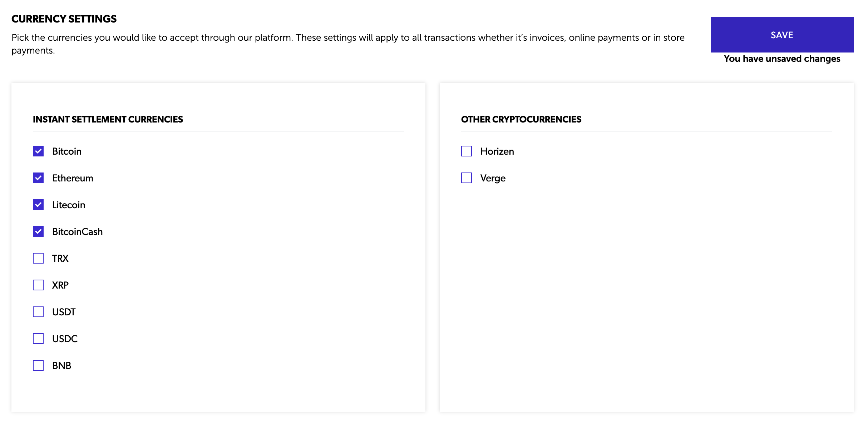The width and height of the screenshot is (868, 425).
Task: Check the USDT currency box
Action: point(38,312)
